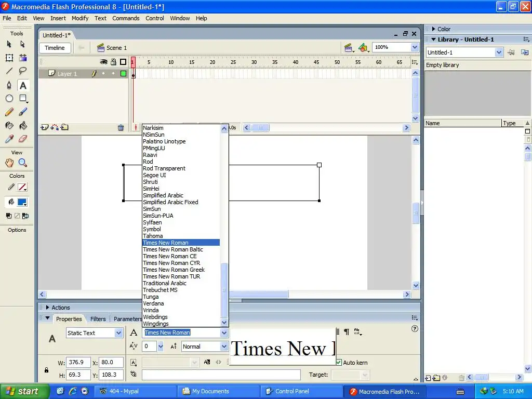Select the Oval tool
This screenshot has height=399, width=532.
point(9,98)
